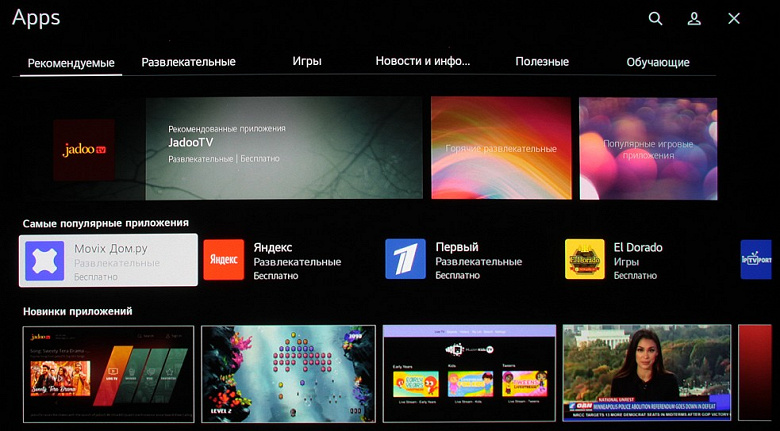
Task: Open the search magnifier icon
Action: coord(655,19)
